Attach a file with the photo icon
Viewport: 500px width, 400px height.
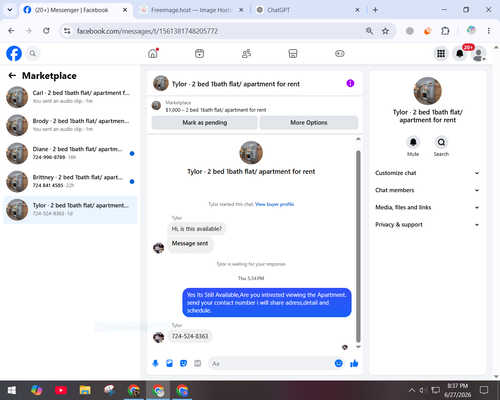click(x=169, y=363)
